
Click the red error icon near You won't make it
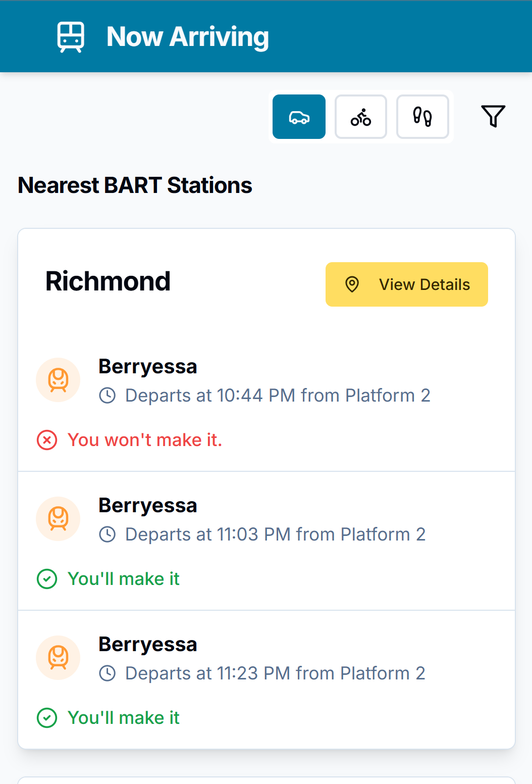point(47,440)
